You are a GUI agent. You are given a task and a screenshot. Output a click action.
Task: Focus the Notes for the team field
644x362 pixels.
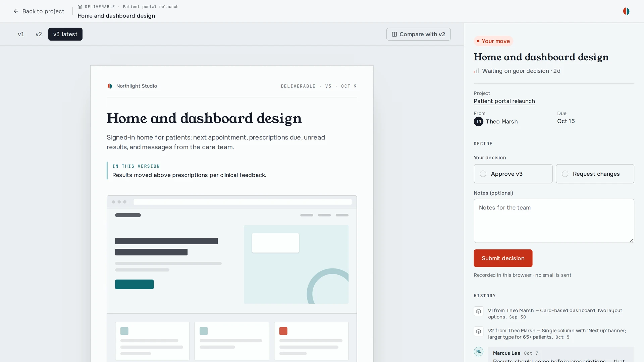[554, 221]
